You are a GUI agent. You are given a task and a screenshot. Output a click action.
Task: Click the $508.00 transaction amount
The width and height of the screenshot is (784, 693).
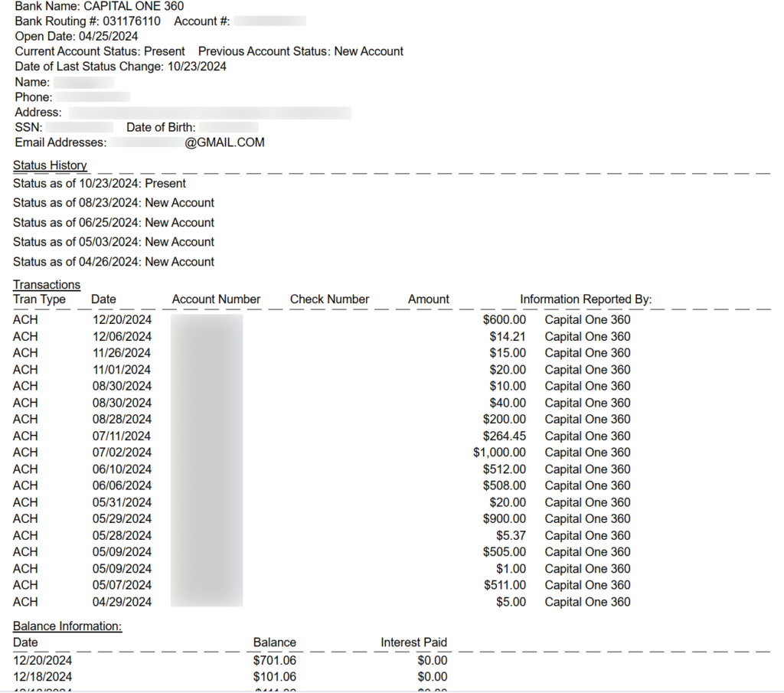pos(505,485)
